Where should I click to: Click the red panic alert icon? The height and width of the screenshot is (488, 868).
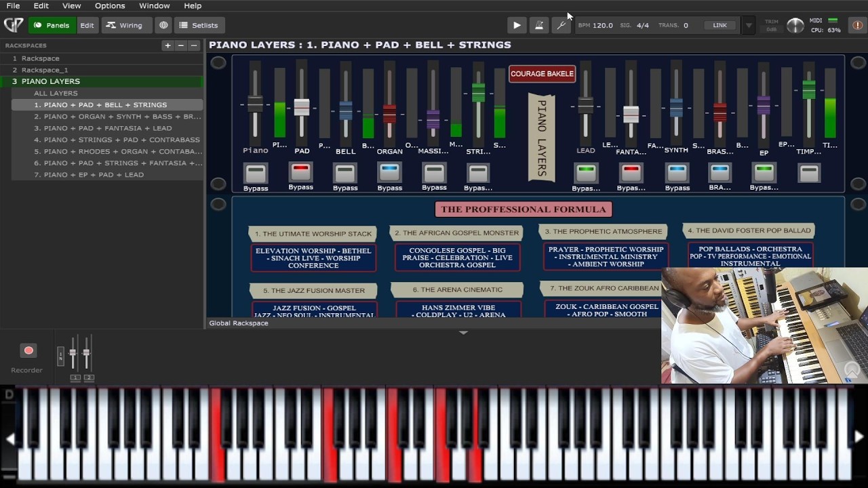point(857,25)
